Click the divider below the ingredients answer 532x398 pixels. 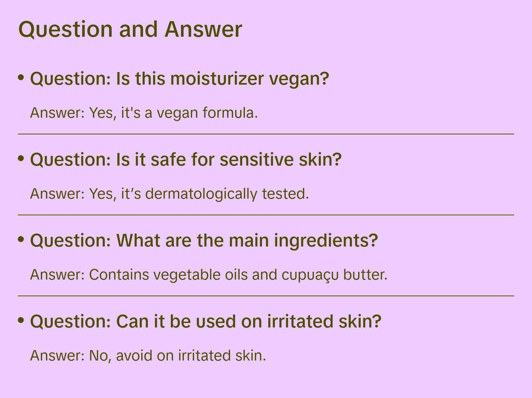(x=266, y=296)
